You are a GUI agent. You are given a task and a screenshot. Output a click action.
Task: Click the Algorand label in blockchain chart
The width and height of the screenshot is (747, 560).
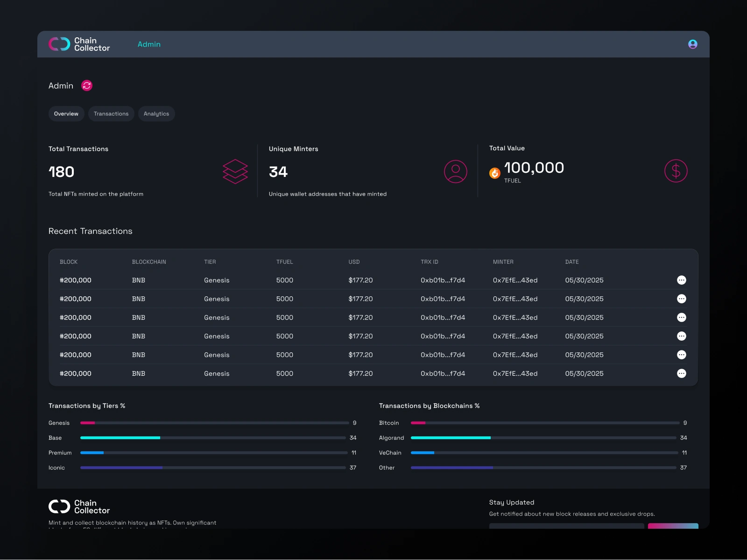click(x=392, y=438)
